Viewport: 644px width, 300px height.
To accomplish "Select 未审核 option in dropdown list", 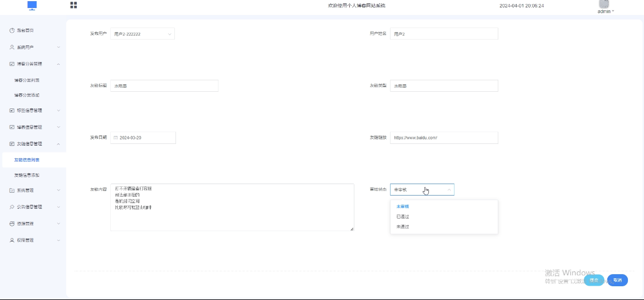I will 444,207.
